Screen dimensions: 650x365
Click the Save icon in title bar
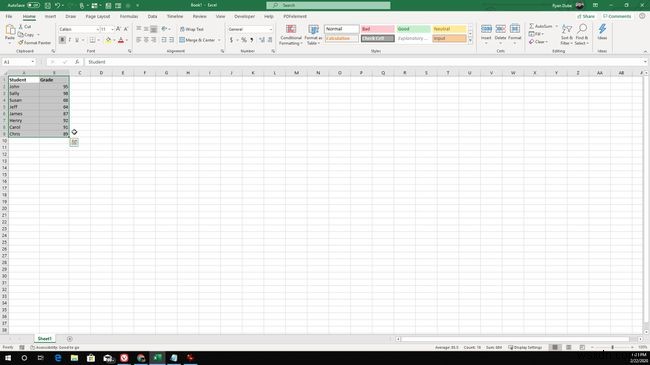48,5
